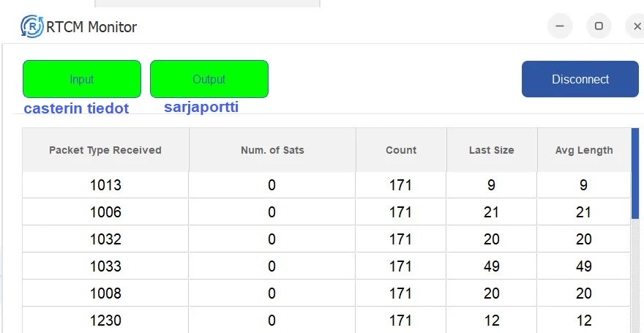Click Last Size 20 in row 1008
This screenshot has width=644, height=333.
pos(492,293)
